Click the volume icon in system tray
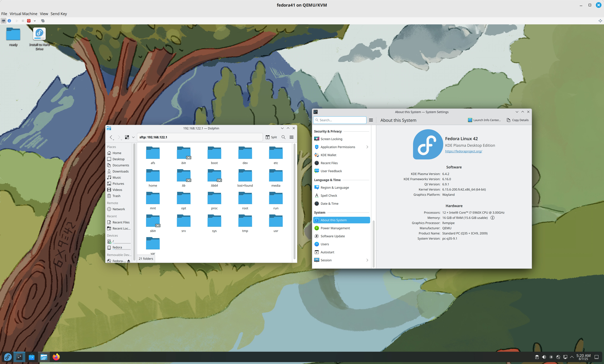 pos(544,357)
